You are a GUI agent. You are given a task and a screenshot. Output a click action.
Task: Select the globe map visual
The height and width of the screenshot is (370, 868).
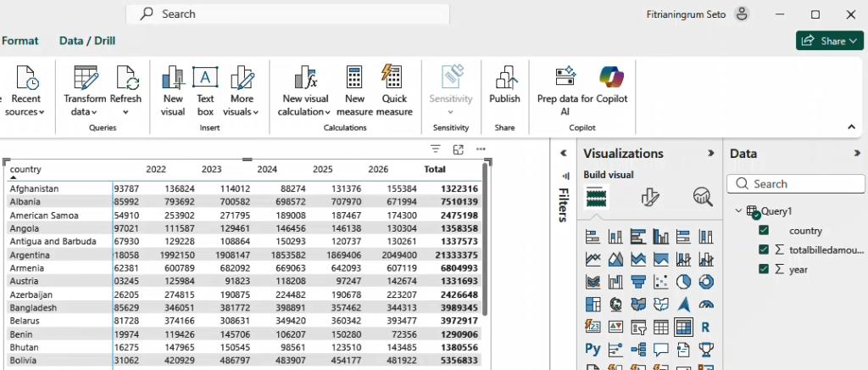[x=615, y=304]
